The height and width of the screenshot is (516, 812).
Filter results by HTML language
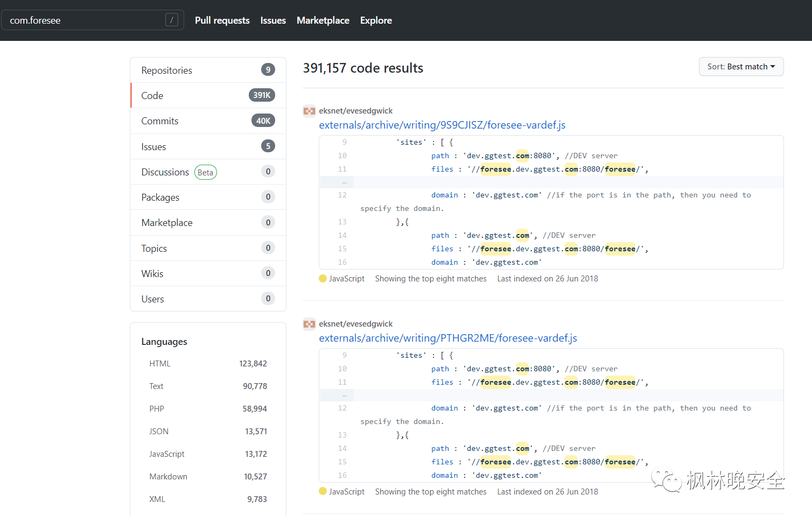pyautogui.click(x=208, y=364)
